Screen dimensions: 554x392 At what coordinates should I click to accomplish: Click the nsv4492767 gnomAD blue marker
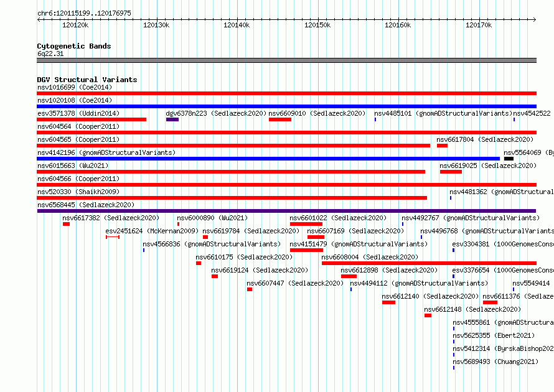402,224
